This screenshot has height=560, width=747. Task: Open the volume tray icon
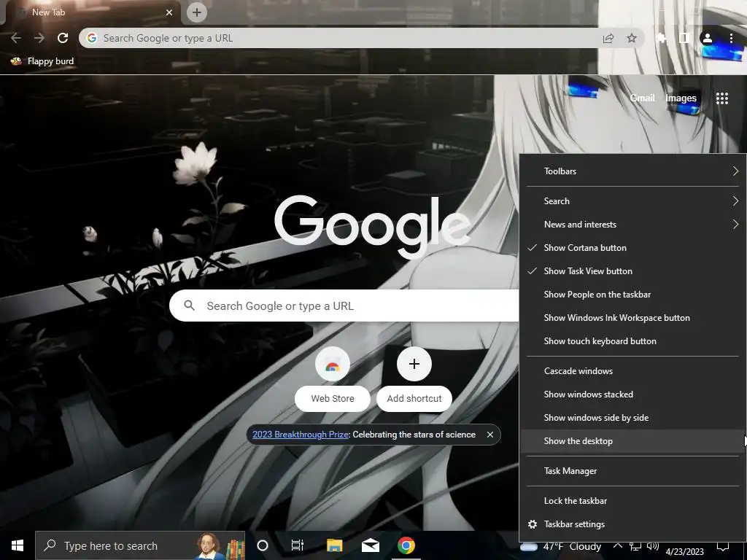653,545
